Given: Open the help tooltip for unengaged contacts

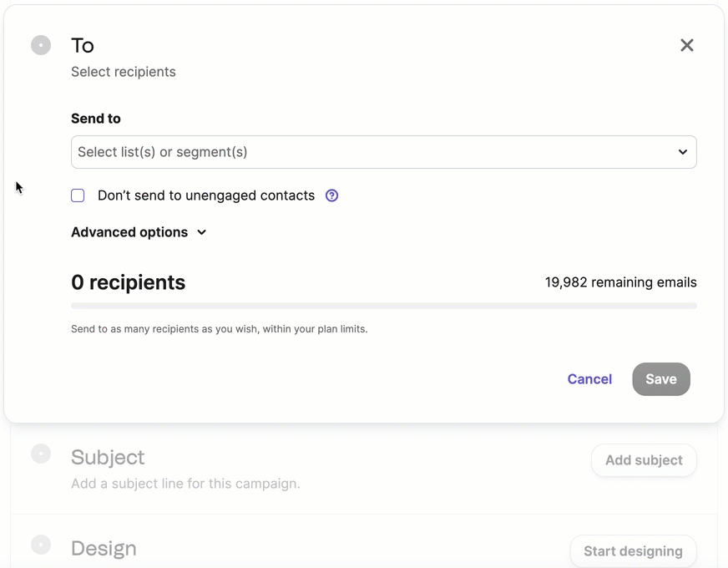Looking at the screenshot, I should point(331,195).
